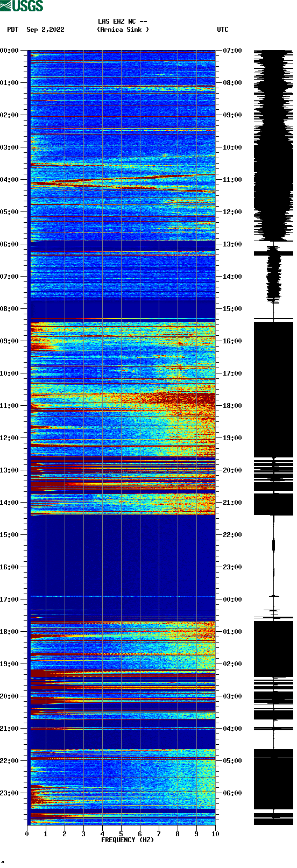Click the 02:00 UTC time label
The height and width of the screenshot is (868, 297).
pos(232,664)
